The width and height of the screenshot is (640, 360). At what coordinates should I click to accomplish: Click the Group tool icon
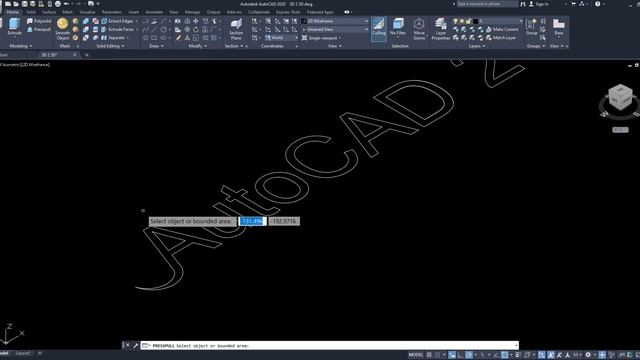pyautogui.click(x=531, y=27)
